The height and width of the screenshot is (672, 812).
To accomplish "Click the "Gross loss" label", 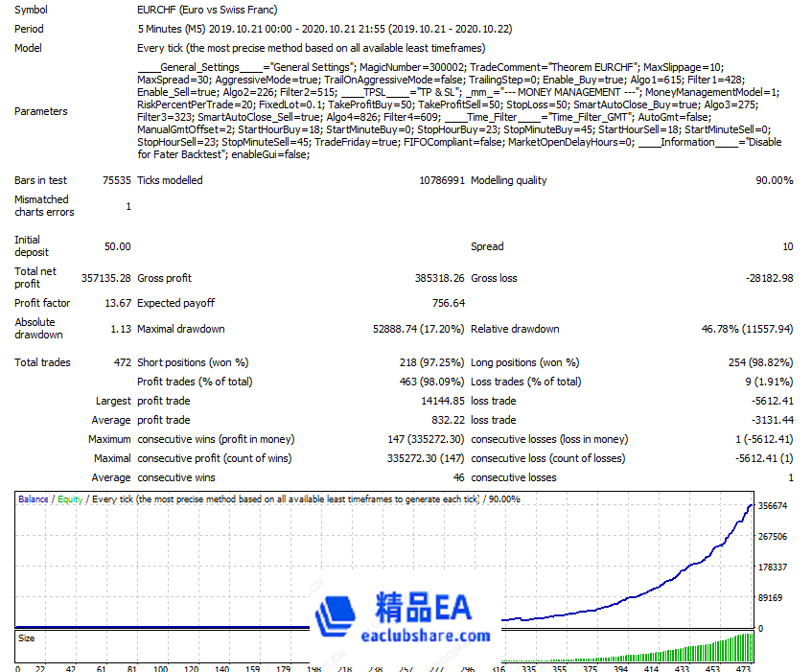I will click(x=494, y=279).
